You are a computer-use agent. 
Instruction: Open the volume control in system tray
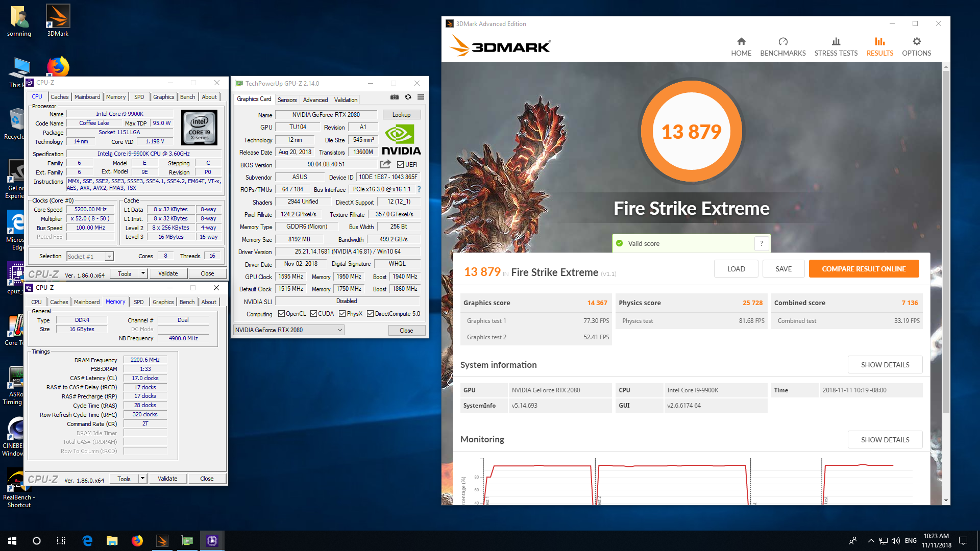[x=896, y=541]
